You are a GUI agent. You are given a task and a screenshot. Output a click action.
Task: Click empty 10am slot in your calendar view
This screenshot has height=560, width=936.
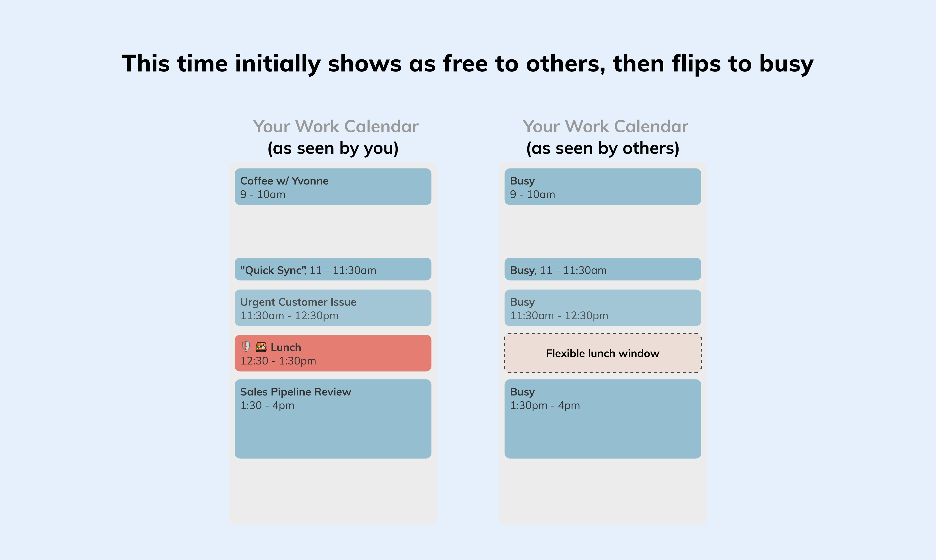coord(333,231)
